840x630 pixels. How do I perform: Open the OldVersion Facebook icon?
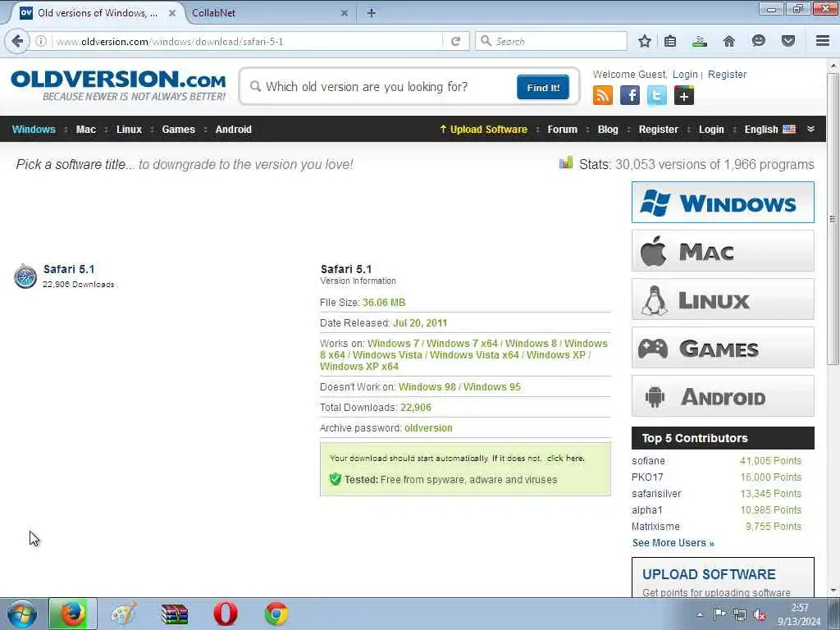pyautogui.click(x=629, y=95)
